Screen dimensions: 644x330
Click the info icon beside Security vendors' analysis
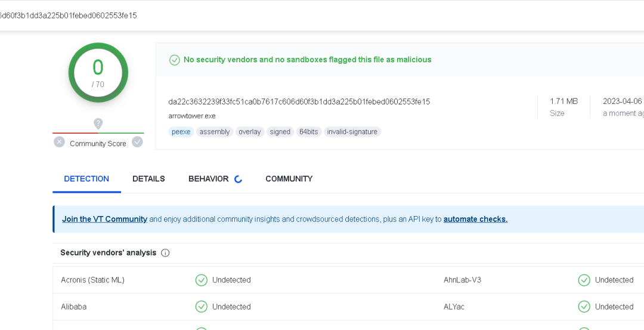coord(165,253)
